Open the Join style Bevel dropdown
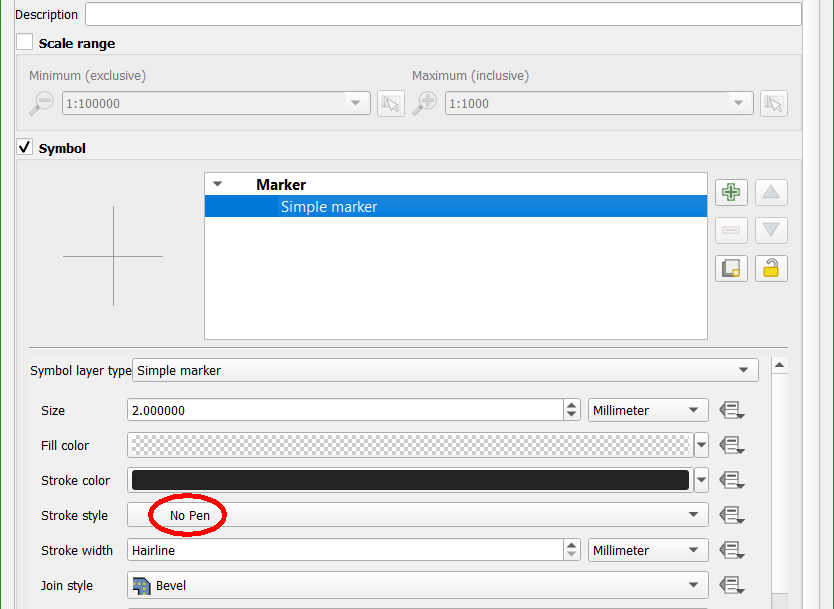 pyautogui.click(x=418, y=585)
